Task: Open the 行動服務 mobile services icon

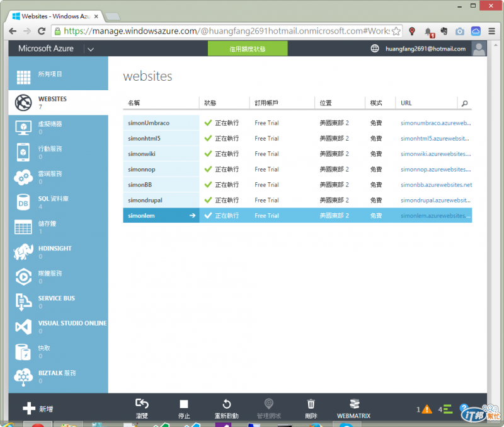Action: (23, 152)
